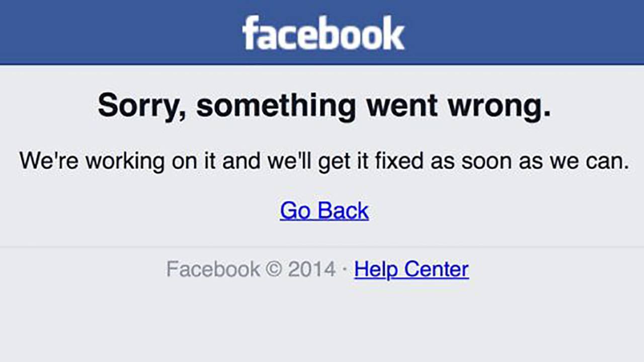Click the "2014" year in the footer

point(311,269)
